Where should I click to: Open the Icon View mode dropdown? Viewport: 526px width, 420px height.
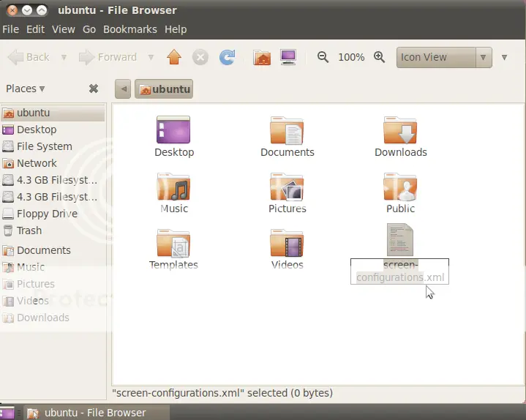coord(444,57)
